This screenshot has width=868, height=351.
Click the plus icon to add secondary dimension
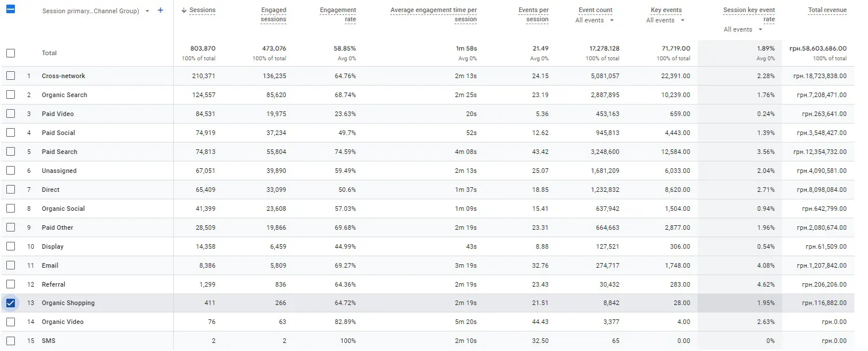click(x=160, y=10)
